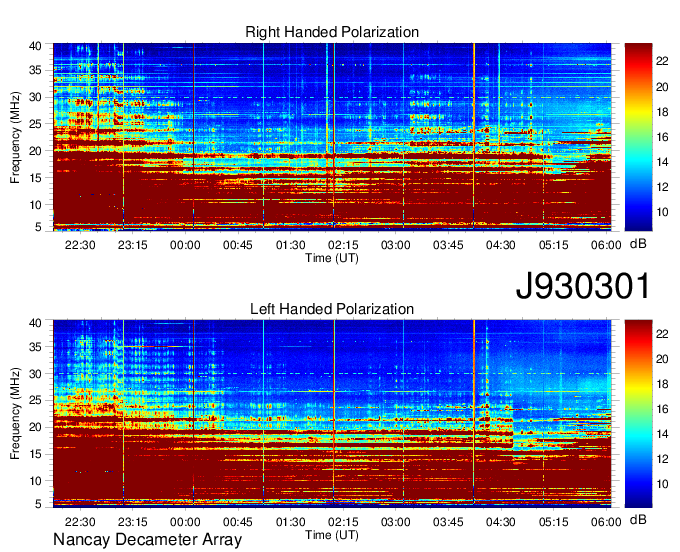The height and width of the screenshot is (552, 680).
Task: Click the 23:15 time tick on the top plot
Action: pos(133,245)
